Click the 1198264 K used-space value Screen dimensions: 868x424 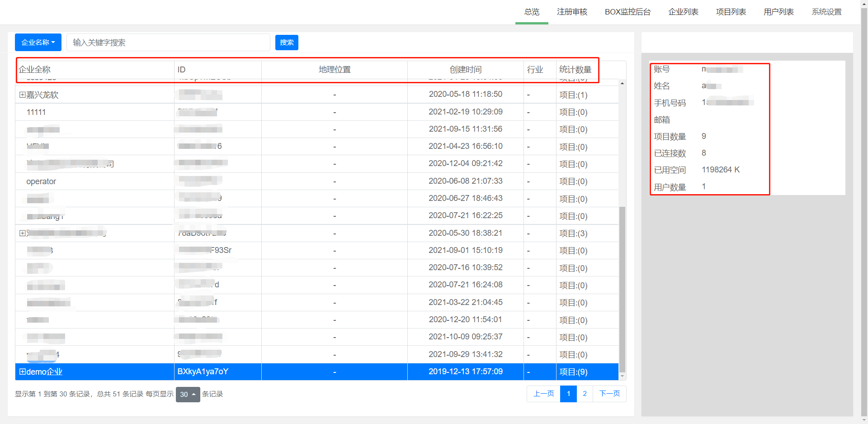(721, 170)
